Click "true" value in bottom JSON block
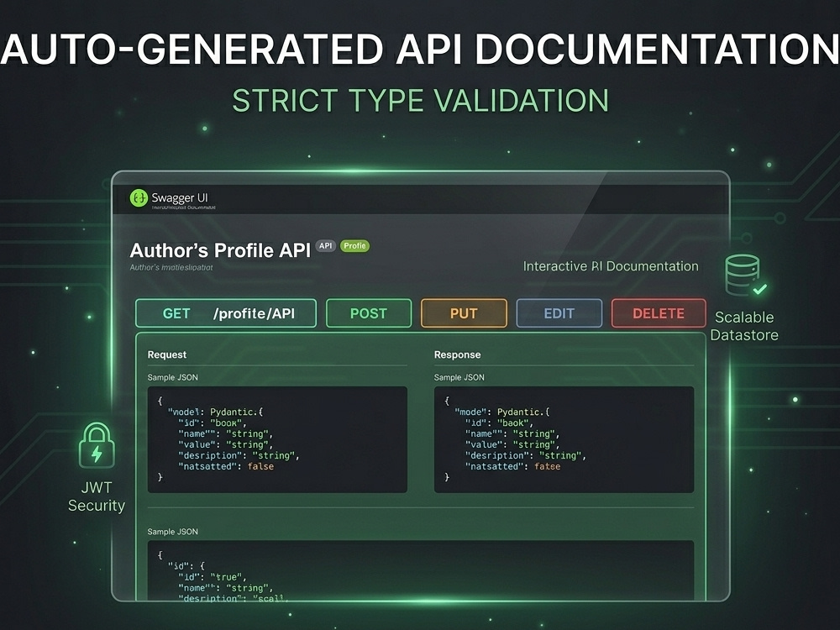The width and height of the screenshot is (840, 630). tap(227, 577)
